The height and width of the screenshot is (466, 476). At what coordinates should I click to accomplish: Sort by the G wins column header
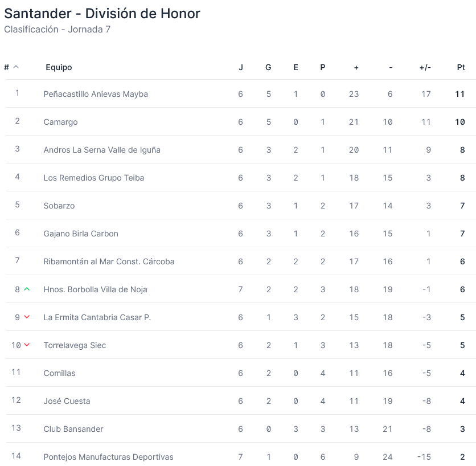point(268,67)
